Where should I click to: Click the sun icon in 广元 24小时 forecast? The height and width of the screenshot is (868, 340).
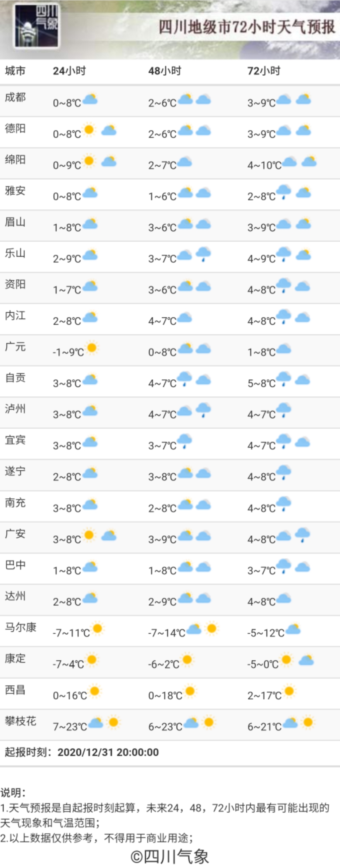pyautogui.click(x=91, y=348)
